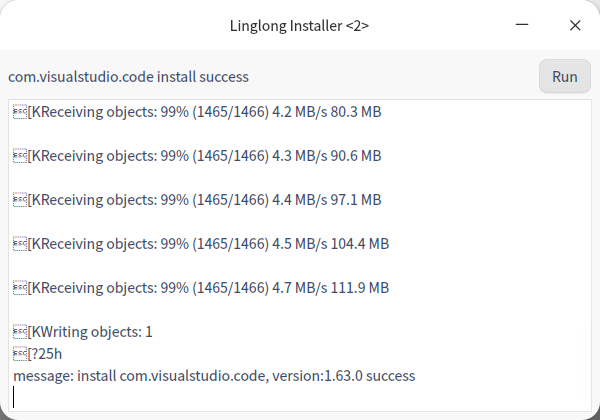600x420 pixels.
Task: Click the log line ending in 80.3 MB
Action: tap(200, 112)
